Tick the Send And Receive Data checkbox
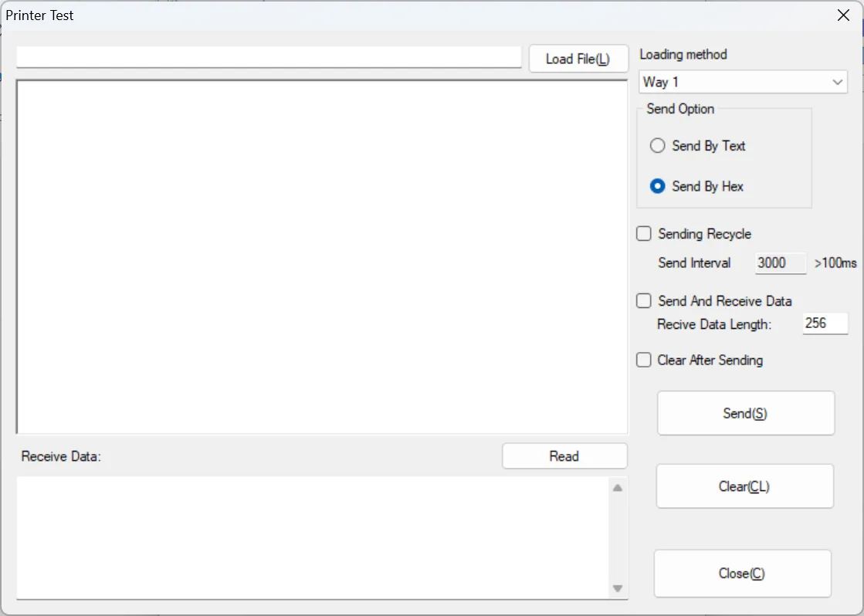Screen dimensions: 864x616 point(644,301)
